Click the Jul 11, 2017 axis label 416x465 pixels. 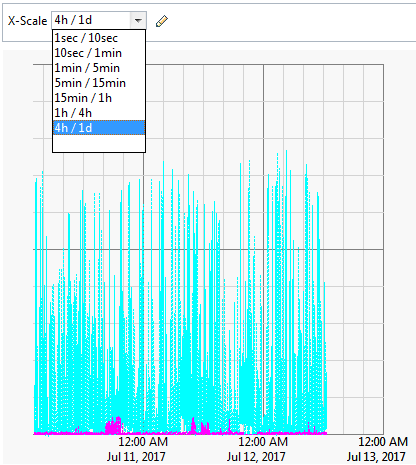coord(136,456)
